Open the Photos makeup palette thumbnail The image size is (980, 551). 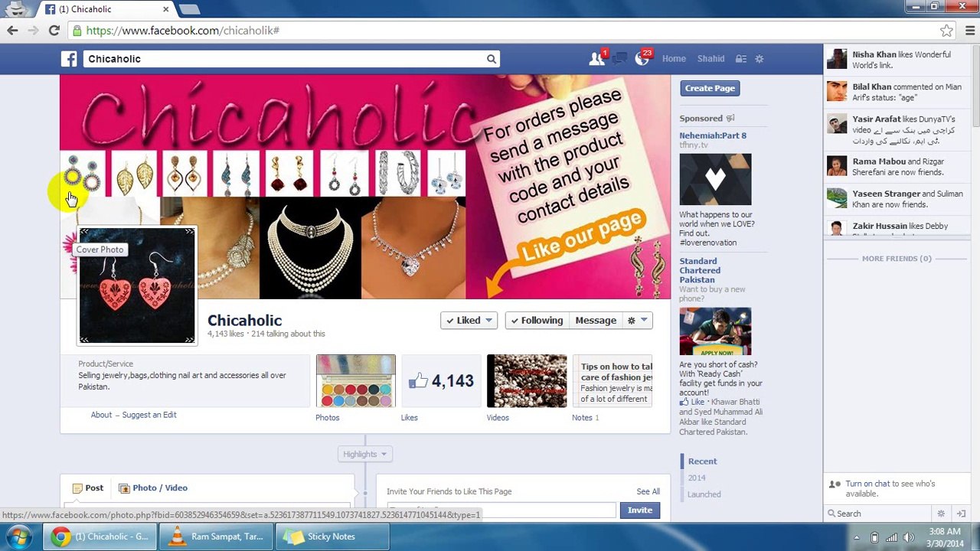(356, 381)
